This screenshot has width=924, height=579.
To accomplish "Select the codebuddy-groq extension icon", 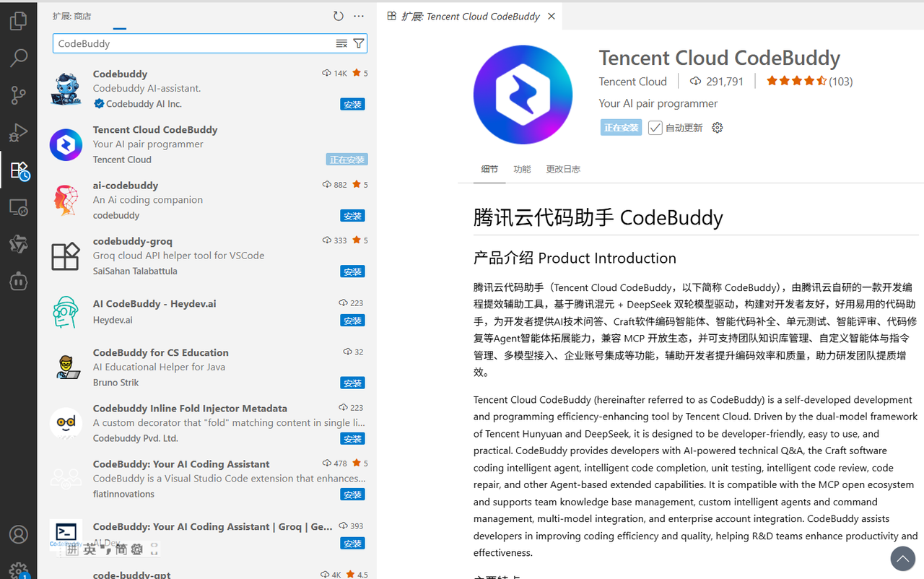I will click(66, 256).
